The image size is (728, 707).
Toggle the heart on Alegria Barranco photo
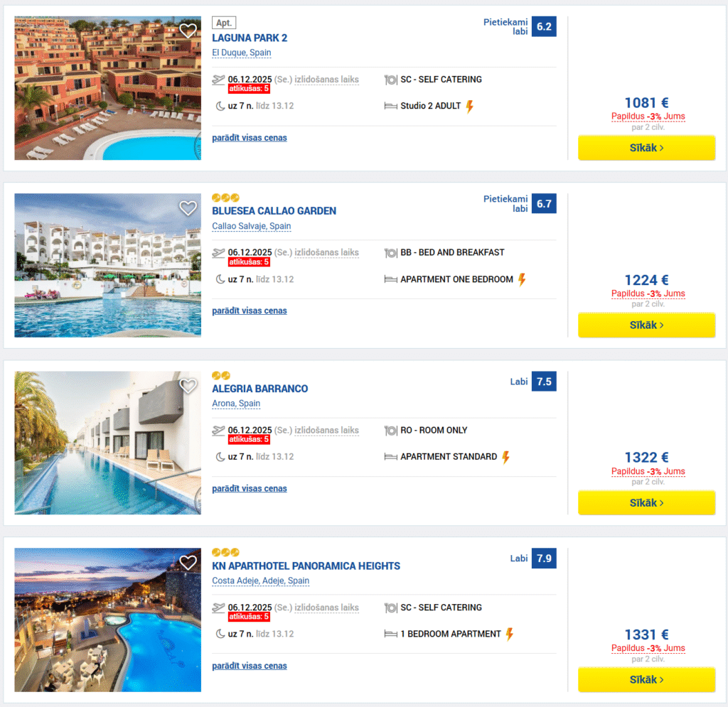pos(188,386)
